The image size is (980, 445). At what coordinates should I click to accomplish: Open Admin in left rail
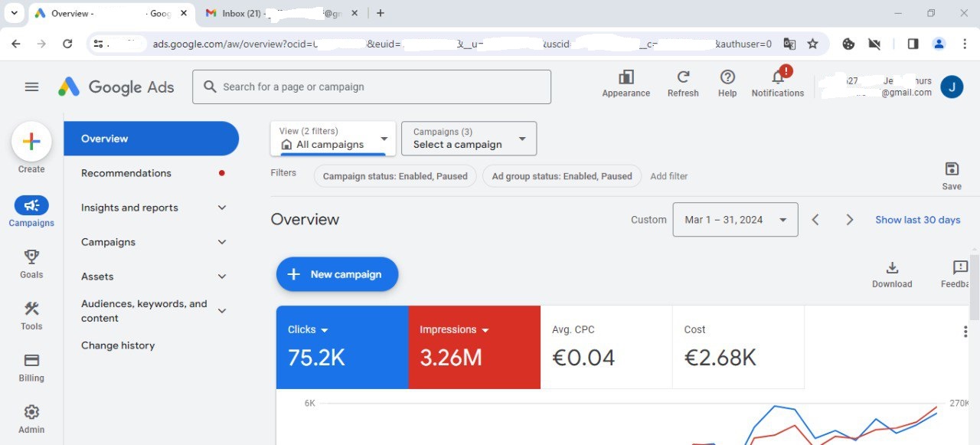[31, 418]
